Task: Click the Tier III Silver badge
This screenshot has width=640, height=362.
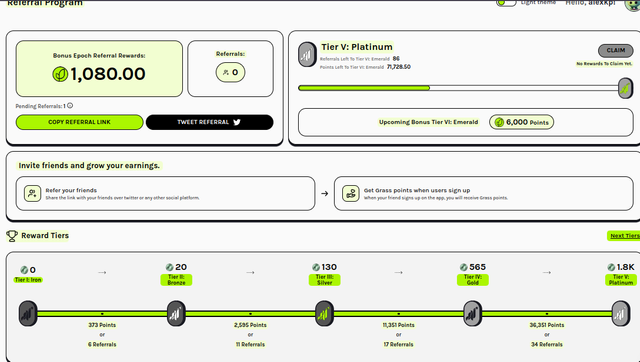Action: tap(324, 313)
